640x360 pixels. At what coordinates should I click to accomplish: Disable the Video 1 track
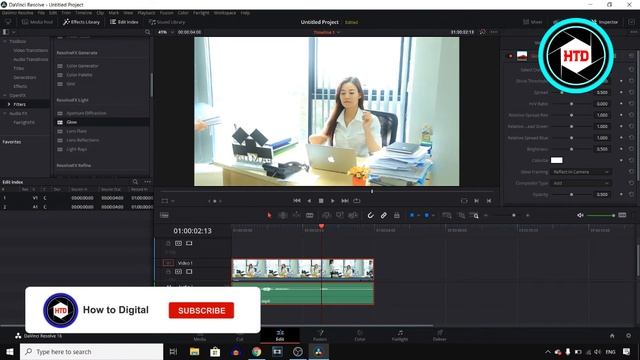(189, 271)
